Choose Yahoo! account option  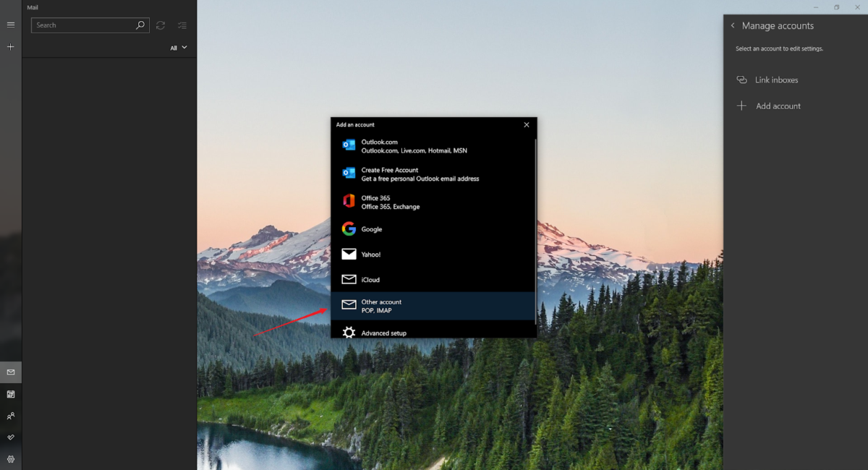pyautogui.click(x=433, y=255)
